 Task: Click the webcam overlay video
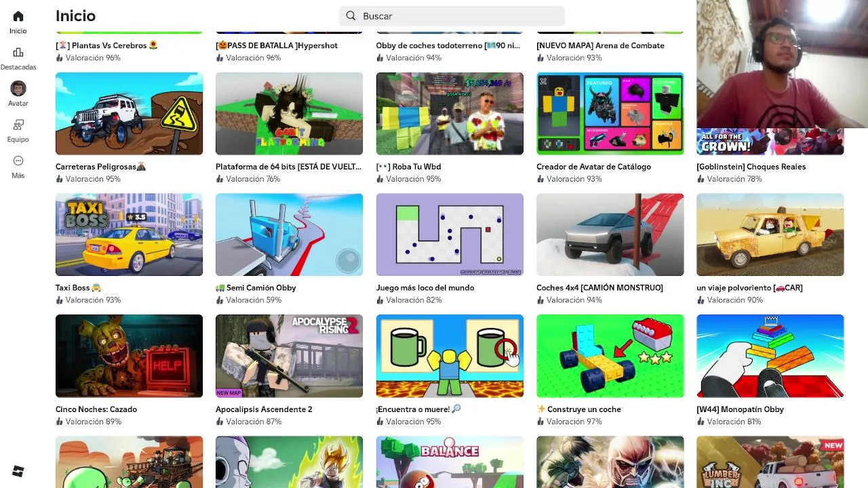tap(782, 64)
